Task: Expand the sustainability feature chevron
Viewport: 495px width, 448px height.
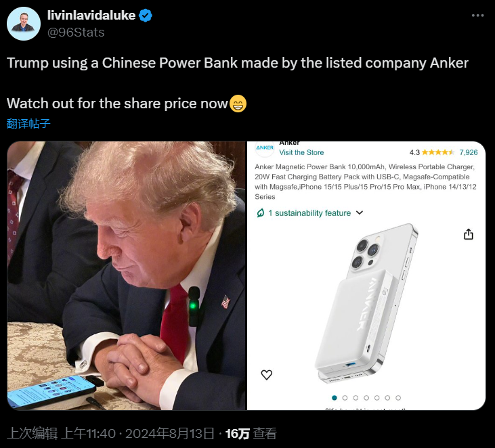Action: (x=360, y=213)
